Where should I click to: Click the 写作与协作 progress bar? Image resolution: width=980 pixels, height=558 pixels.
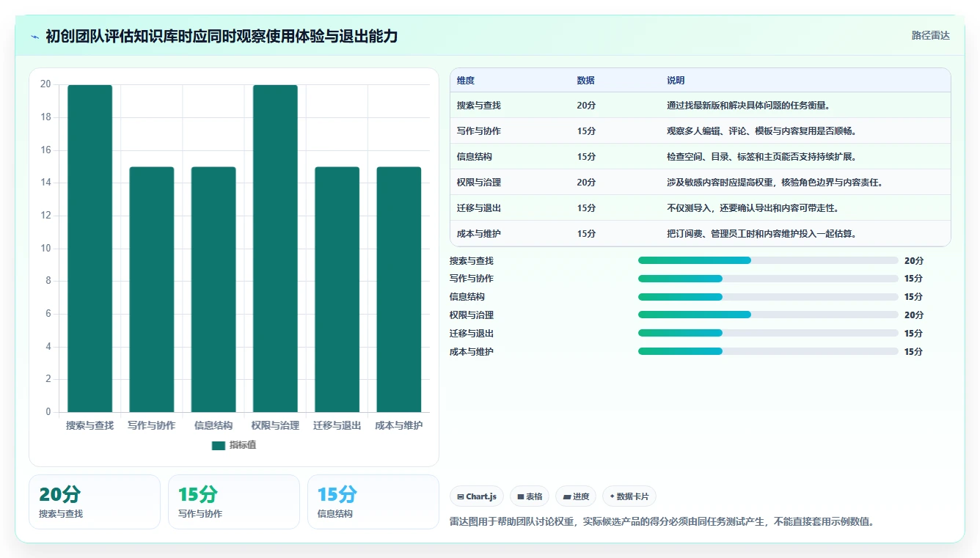click(768, 279)
